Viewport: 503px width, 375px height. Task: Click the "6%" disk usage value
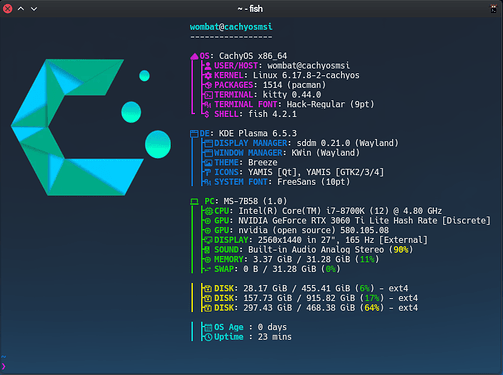[x=365, y=288]
